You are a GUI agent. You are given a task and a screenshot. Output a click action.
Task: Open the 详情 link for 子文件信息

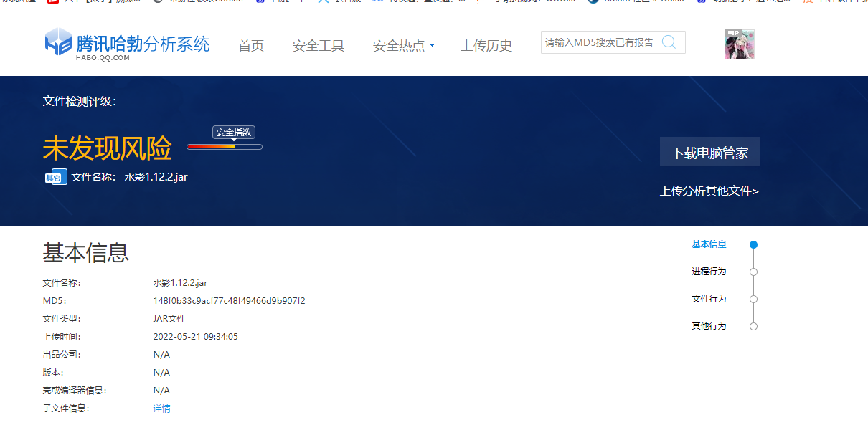(x=162, y=408)
